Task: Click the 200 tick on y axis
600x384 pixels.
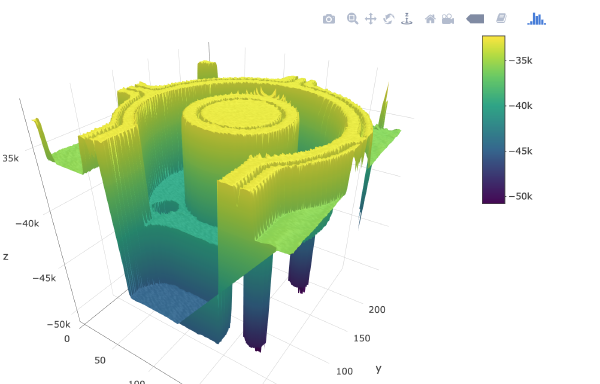Action: [x=377, y=310]
